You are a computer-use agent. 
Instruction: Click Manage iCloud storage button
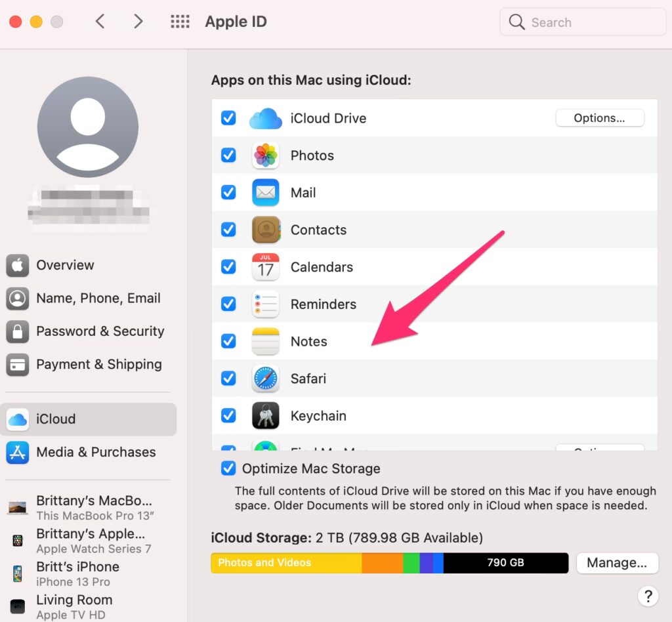tap(616, 563)
